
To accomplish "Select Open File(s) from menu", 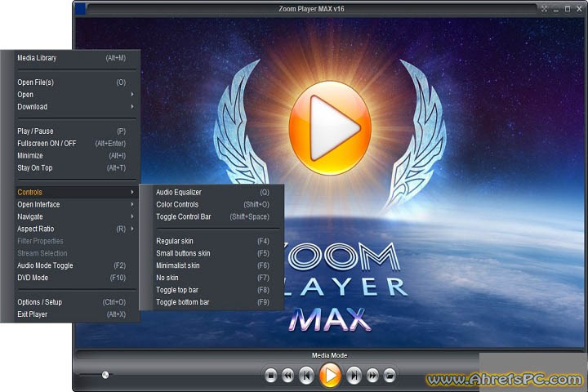I will pos(77,82).
